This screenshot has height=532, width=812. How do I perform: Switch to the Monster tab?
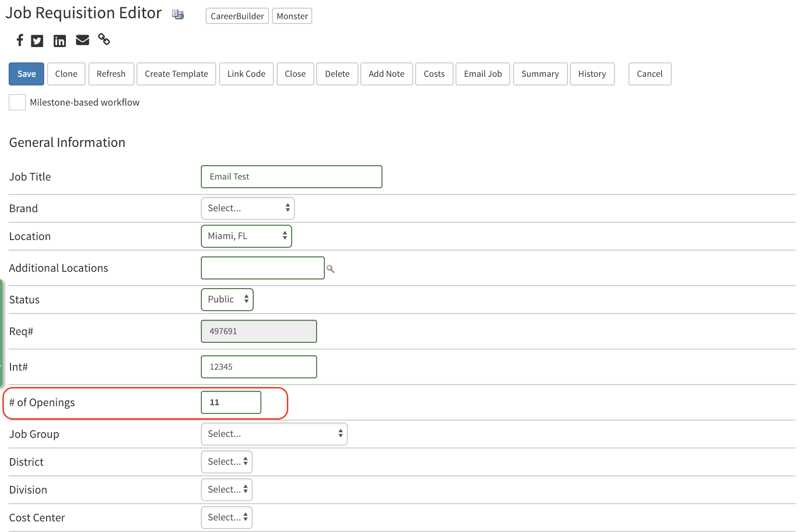[x=292, y=16]
